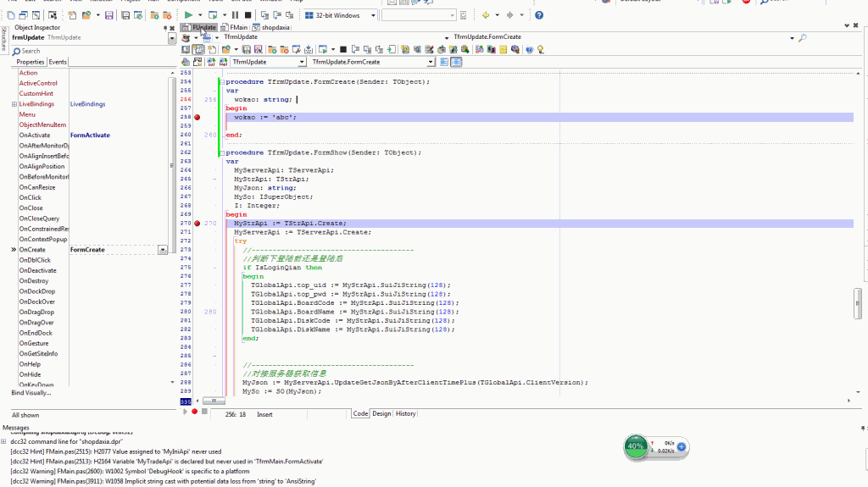Collapse the FormCreate procedure fold marker
This screenshot has height=487, width=868.
(222, 82)
